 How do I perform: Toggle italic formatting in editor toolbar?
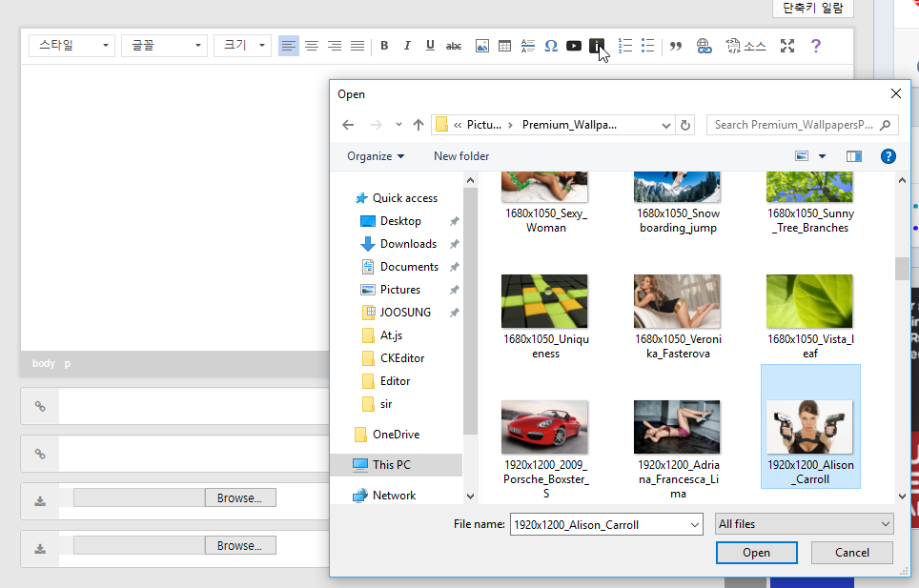407,46
